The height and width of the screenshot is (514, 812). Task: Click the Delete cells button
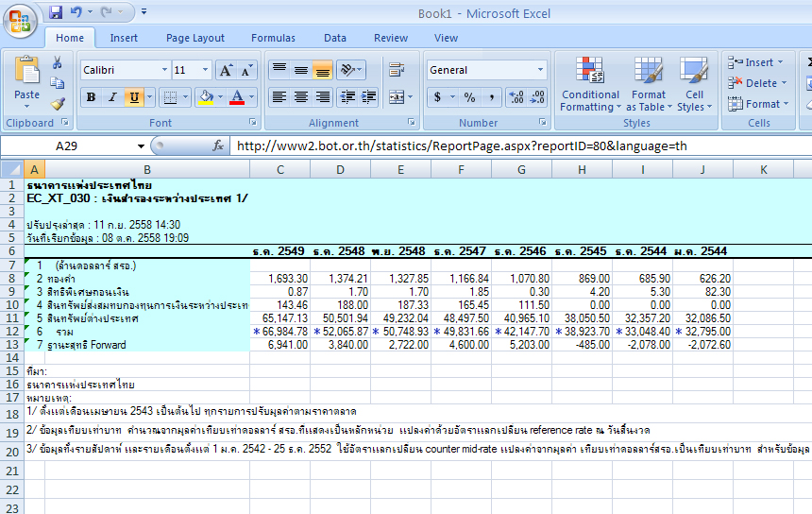coord(757,83)
